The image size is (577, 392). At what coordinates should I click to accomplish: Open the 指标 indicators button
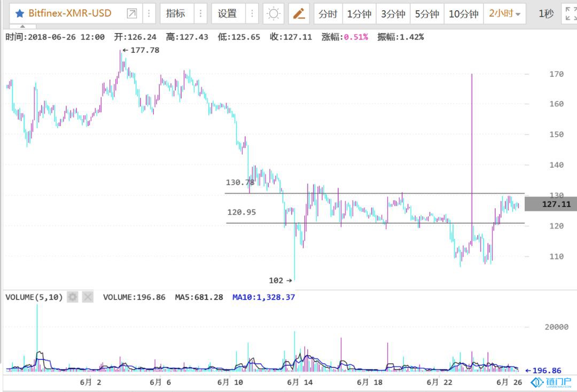coord(176,13)
